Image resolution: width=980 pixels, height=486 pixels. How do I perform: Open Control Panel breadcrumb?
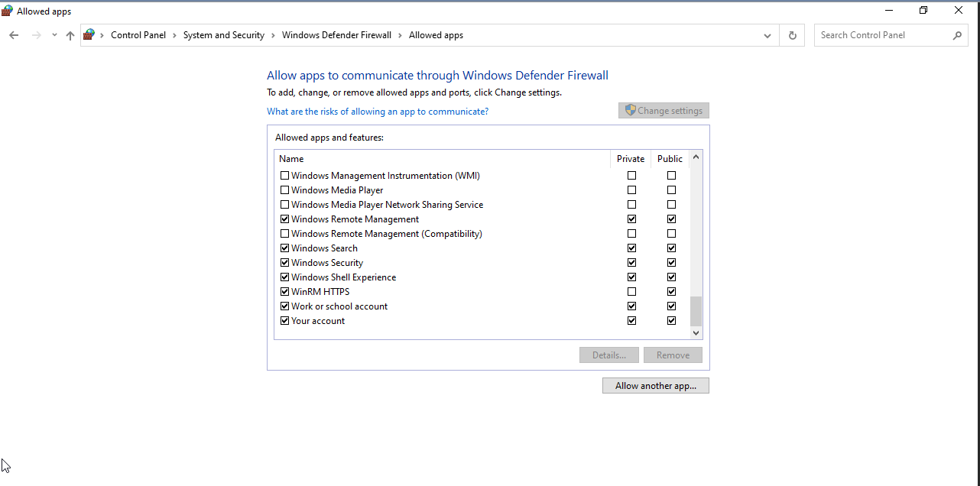point(138,35)
